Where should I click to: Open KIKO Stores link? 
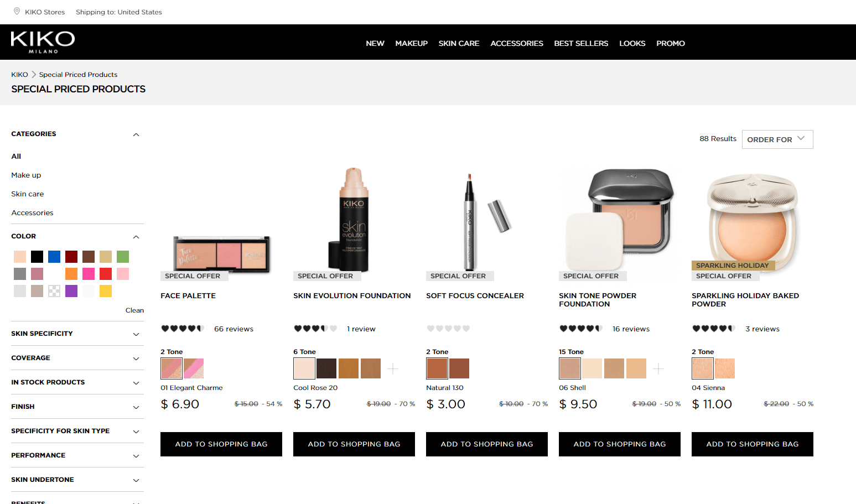pyautogui.click(x=45, y=12)
